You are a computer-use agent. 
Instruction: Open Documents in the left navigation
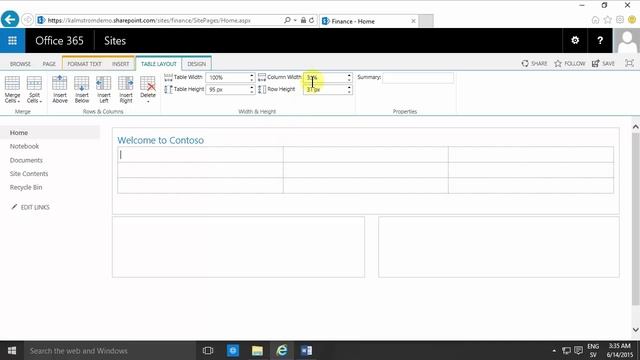pyautogui.click(x=26, y=160)
